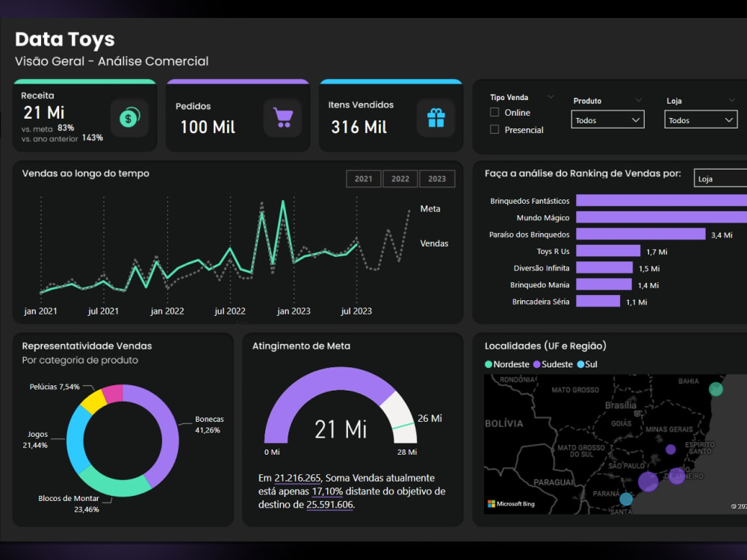The width and height of the screenshot is (747, 560).
Task: Click the vs. ano anterior 143% value
Action: click(93, 137)
